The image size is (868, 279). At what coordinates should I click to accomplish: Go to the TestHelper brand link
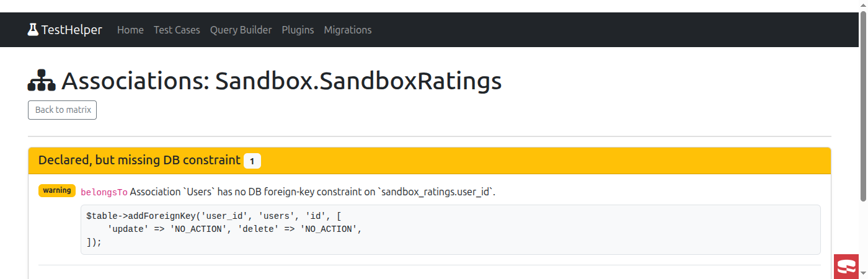[x=65, y=29]
